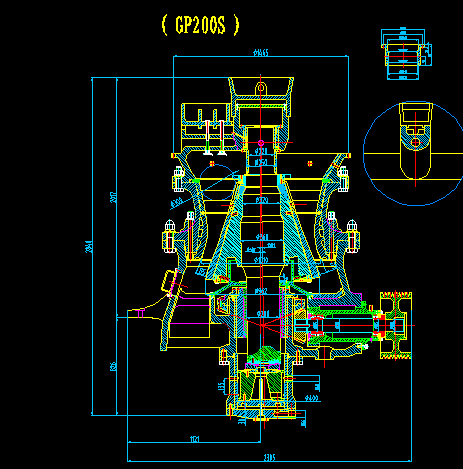Image resolution: width=463 pixels, height=469 pixels.
Task: Select the diameter dimension text above the top dimension line
Action: (x=261, y=52)
